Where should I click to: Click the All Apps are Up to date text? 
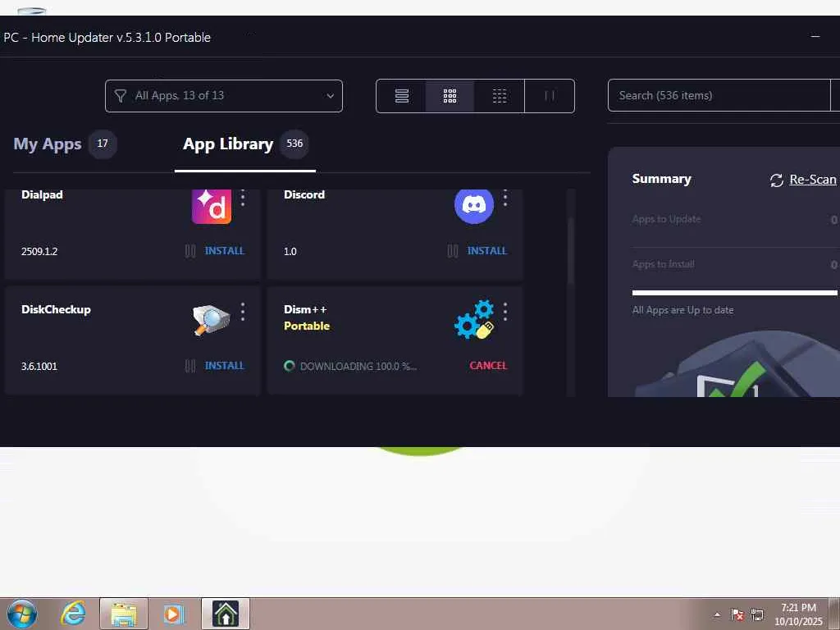683,310
